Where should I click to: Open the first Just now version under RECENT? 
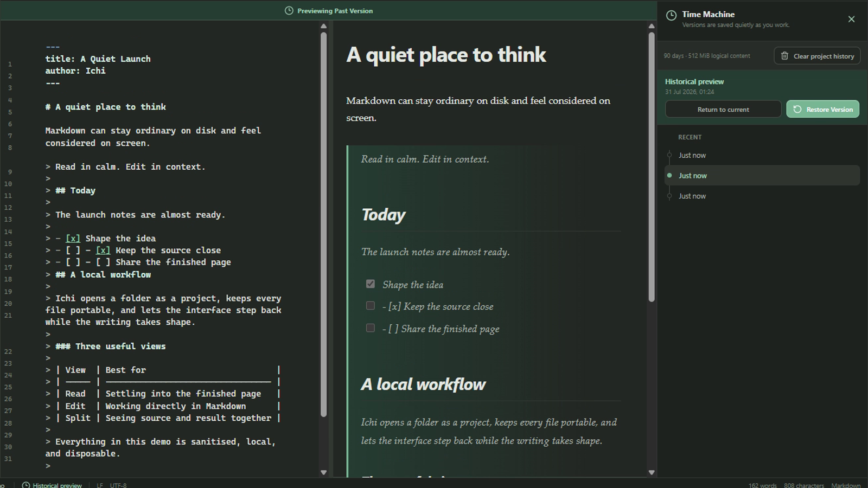pos(762,155)
